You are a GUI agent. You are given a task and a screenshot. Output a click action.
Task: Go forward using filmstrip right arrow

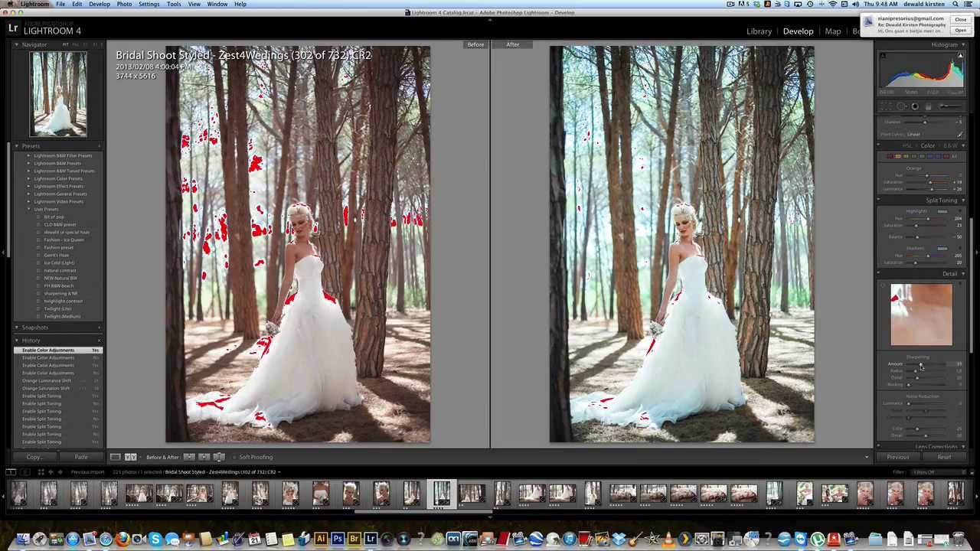tap(60, 472)
